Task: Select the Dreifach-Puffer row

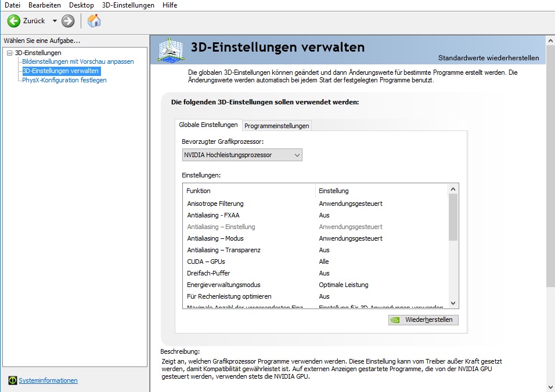Action: (315, 273)
